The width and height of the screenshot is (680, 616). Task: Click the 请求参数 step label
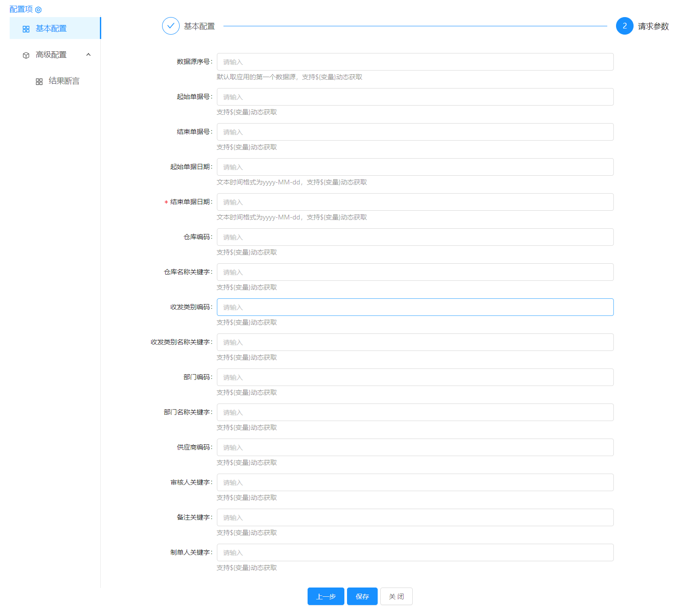click(x=653, y=26)
